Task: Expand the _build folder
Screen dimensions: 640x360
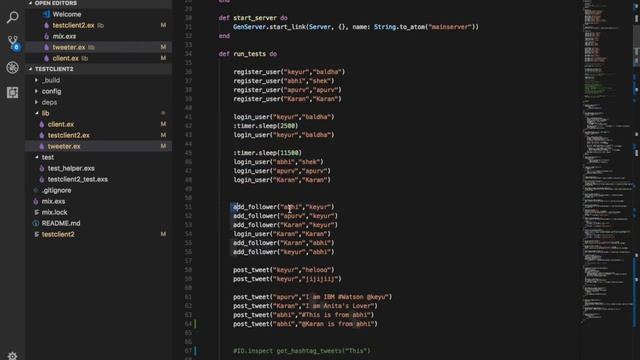Action: [x=51, y=80]
